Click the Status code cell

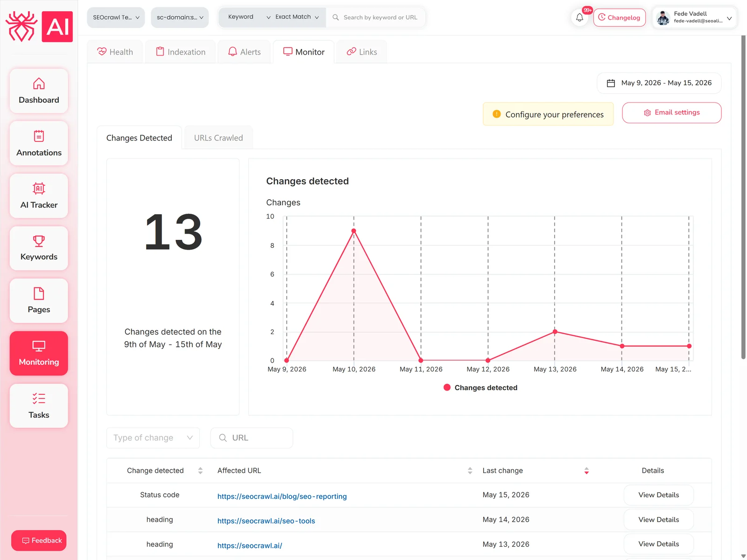click(x=160, y=495)
